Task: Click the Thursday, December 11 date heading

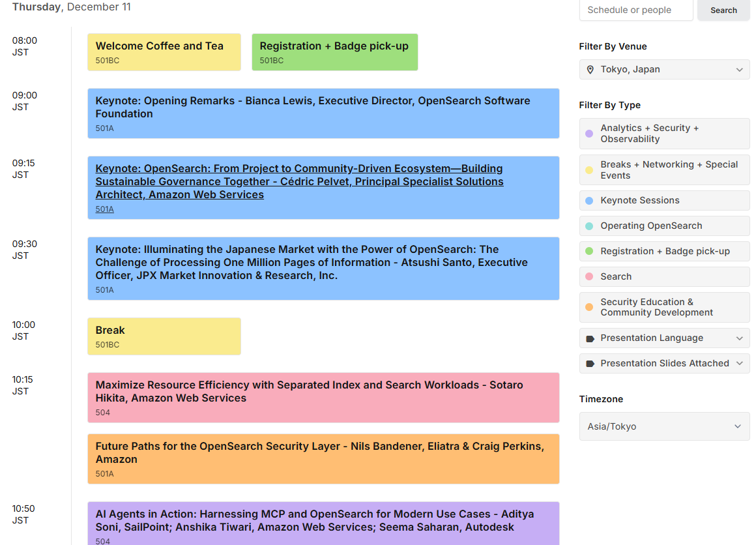Action: coord(71,7)
